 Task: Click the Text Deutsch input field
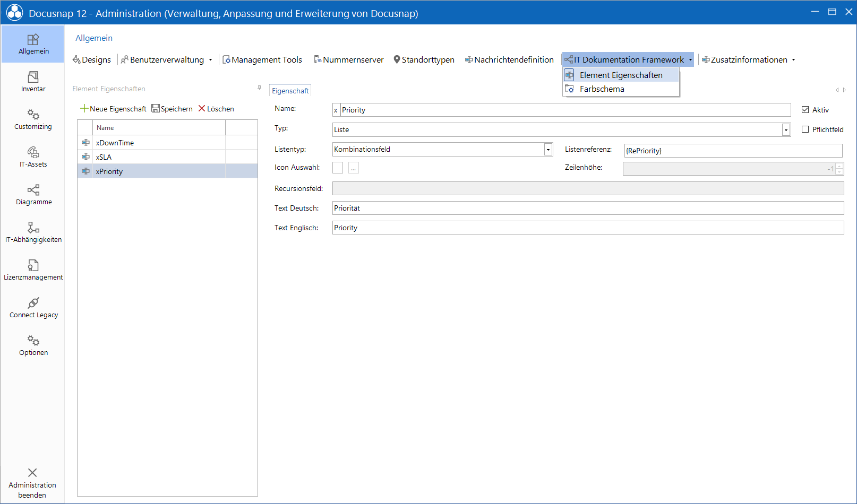tap(588, 208)
